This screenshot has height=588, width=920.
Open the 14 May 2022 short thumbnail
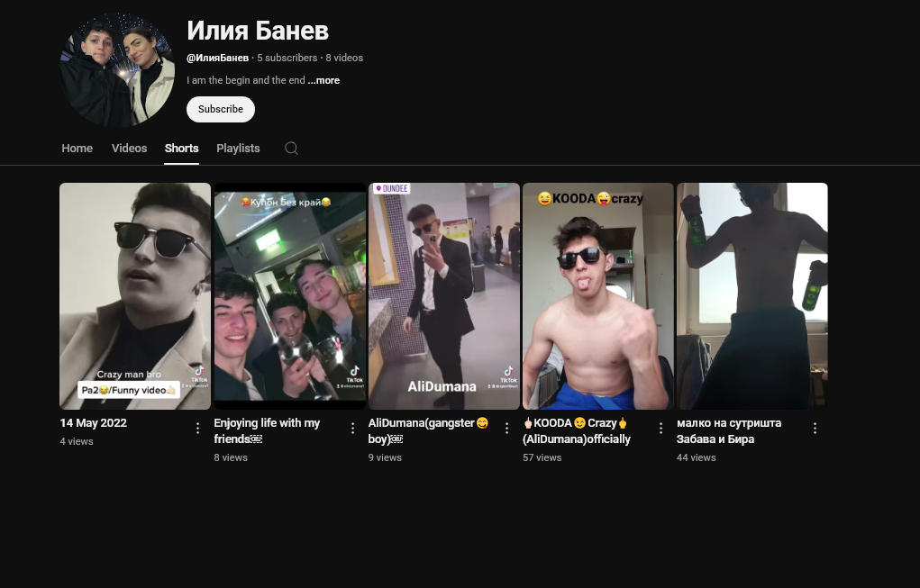click(135, 296)
